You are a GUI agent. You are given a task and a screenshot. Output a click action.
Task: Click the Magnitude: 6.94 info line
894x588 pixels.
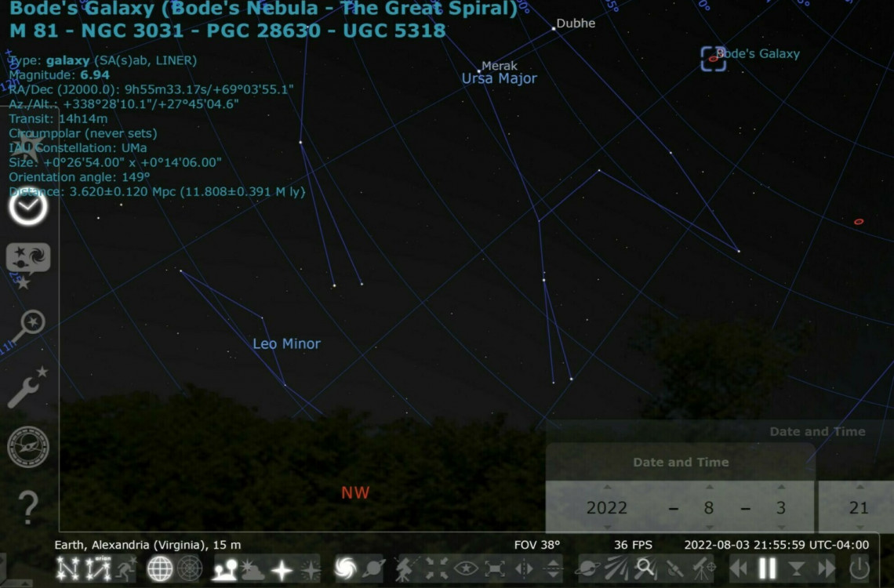[x=60, y=74]
